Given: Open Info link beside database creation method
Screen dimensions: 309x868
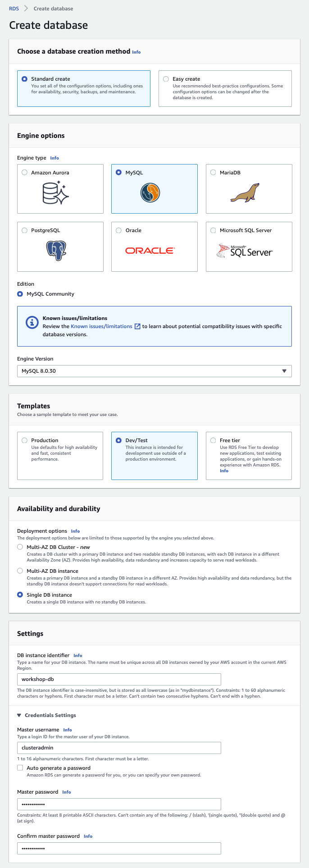Looking at the screenshot, I should tap(136, 52).
